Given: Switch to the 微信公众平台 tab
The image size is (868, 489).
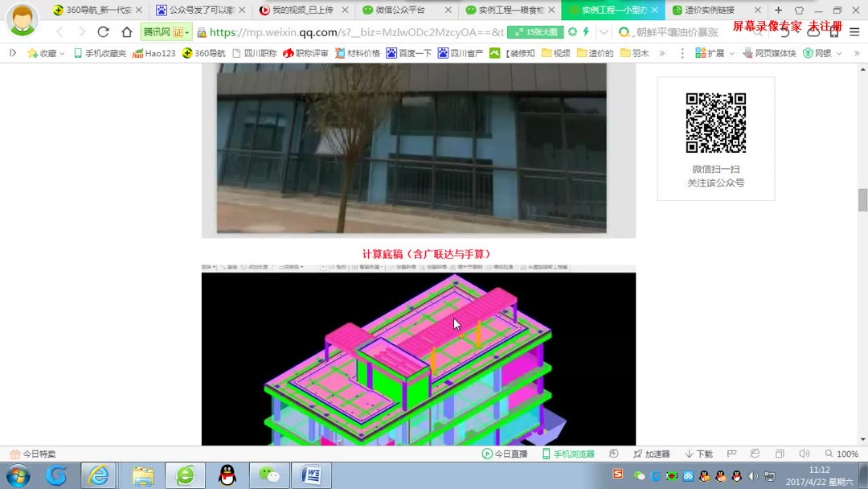Looking at the screenshot, I should tap(401, 11).
